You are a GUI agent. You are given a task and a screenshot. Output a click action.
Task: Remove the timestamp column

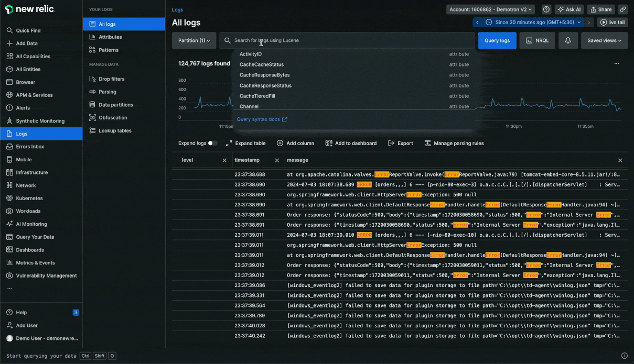[277, 160]
